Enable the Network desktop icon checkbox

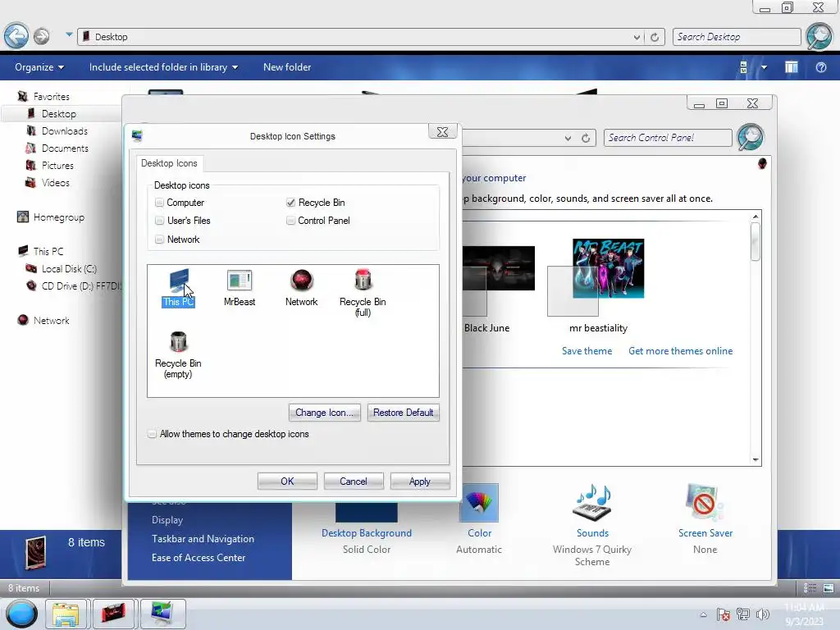pos(159,240)
